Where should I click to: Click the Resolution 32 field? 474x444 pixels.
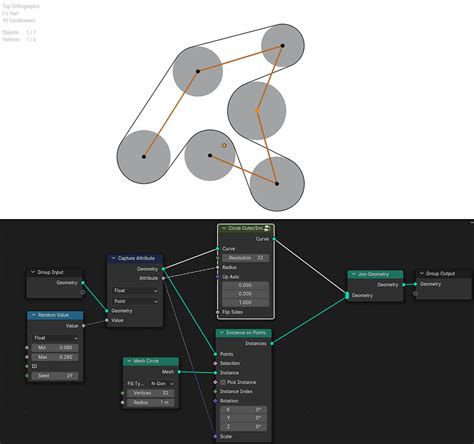click(246, 258)
